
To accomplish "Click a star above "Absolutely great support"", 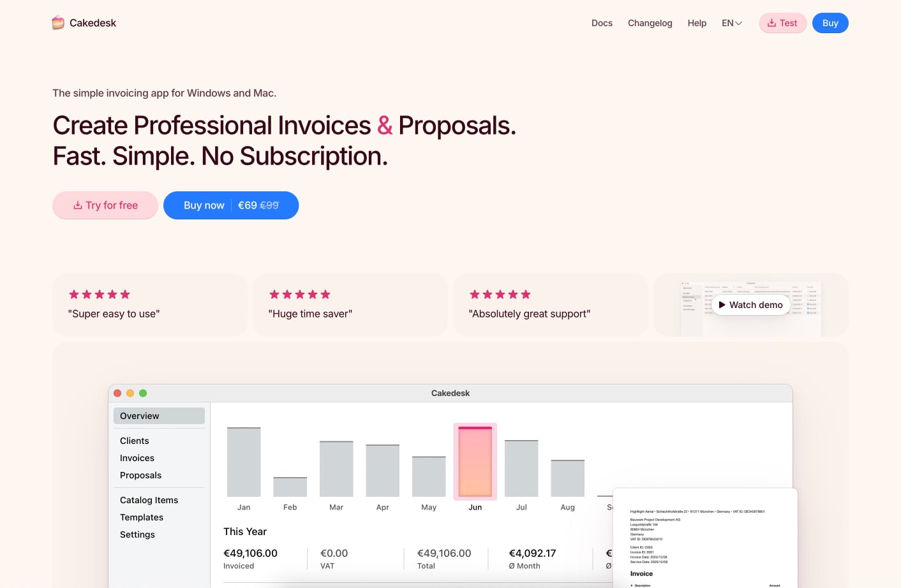I will pos(500,294).
